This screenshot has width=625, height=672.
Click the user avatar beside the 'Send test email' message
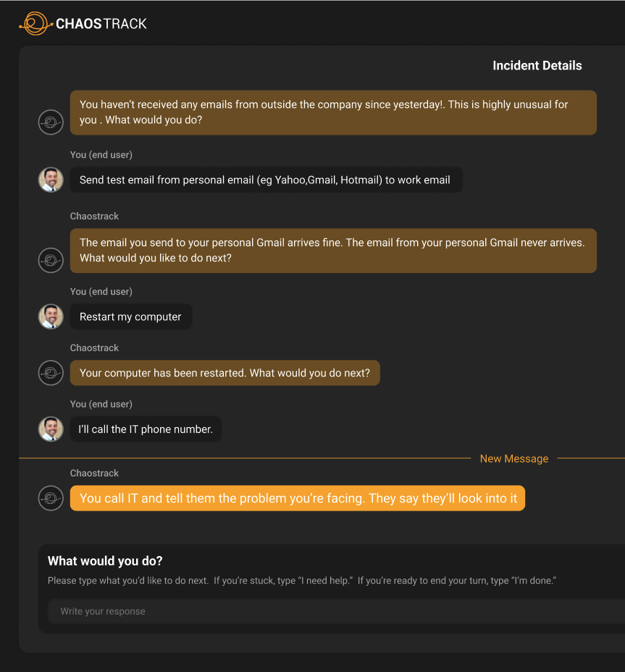coord(51,180)
